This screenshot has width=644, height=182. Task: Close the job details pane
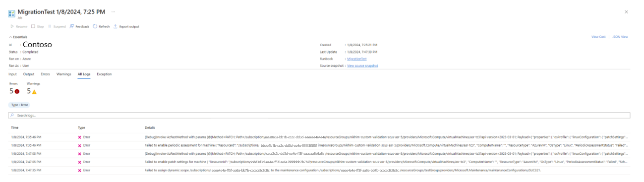click(626, 11)
